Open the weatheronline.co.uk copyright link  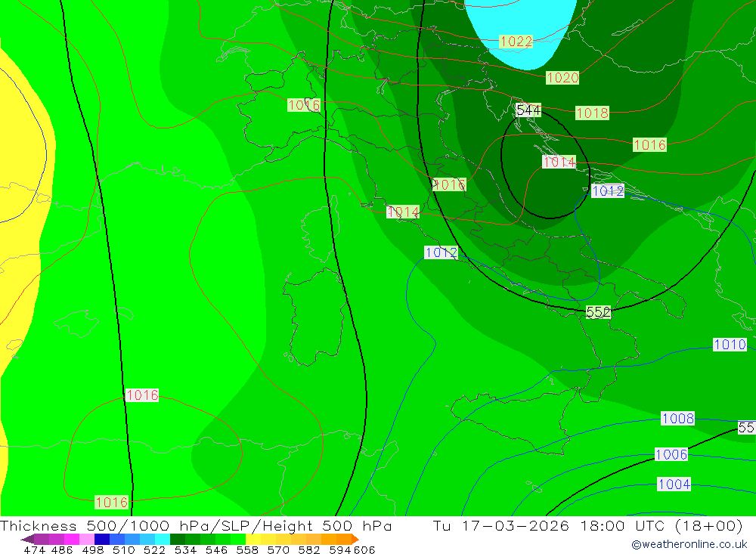coord(689,544)
